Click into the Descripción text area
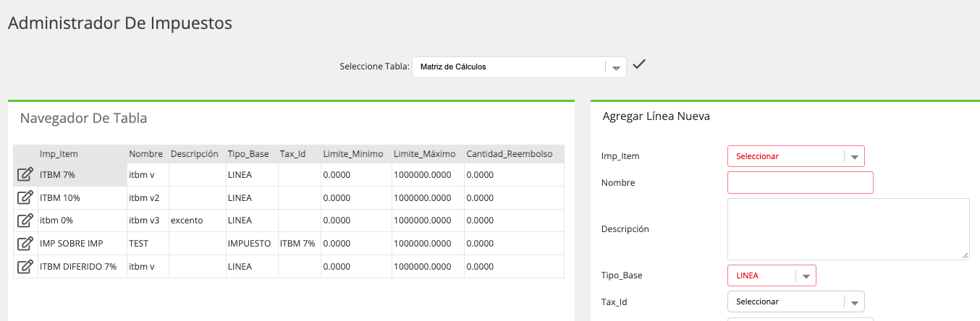The width and height of the screenshot is (980, 321). [848, 229]
